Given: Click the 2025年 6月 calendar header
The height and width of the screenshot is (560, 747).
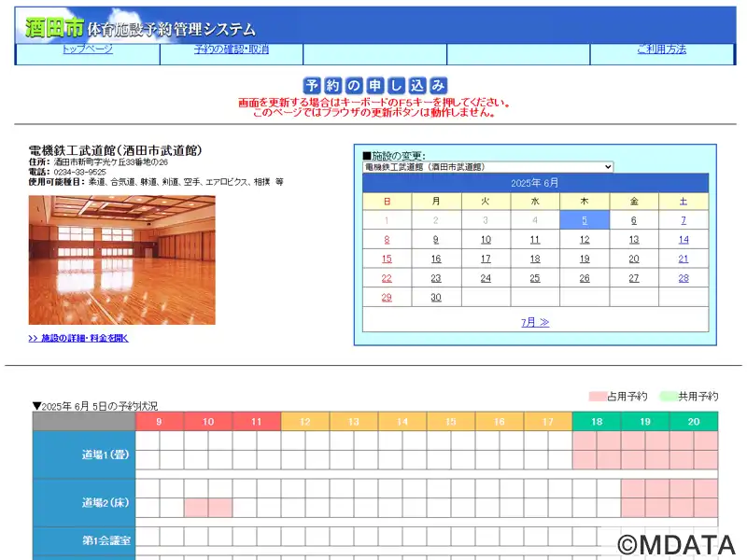Looking at the screenshot, I should point(535,183).
